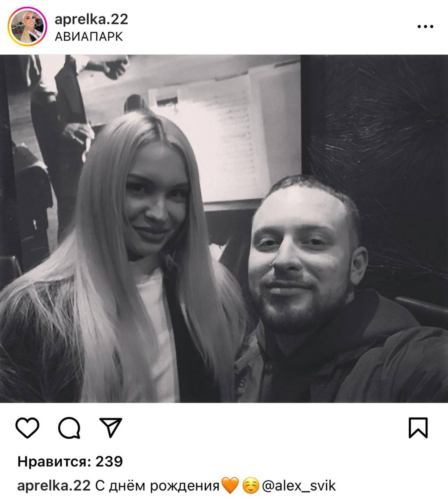
Task: Like the post with the heart icon
Action: (x=27, y=428)
